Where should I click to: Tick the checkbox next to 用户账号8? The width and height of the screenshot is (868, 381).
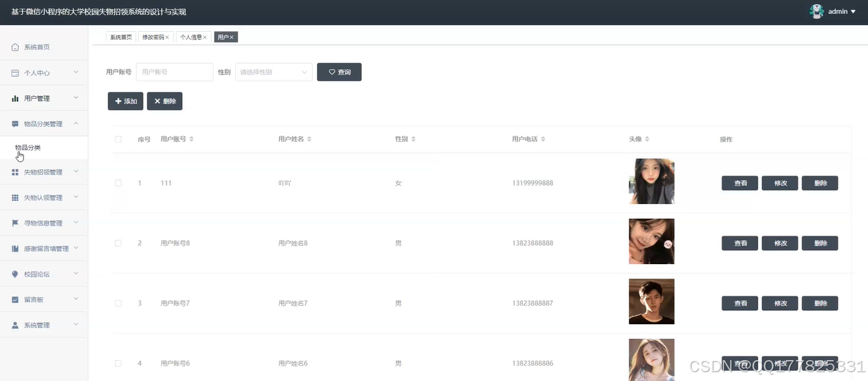tap(118, 243)
